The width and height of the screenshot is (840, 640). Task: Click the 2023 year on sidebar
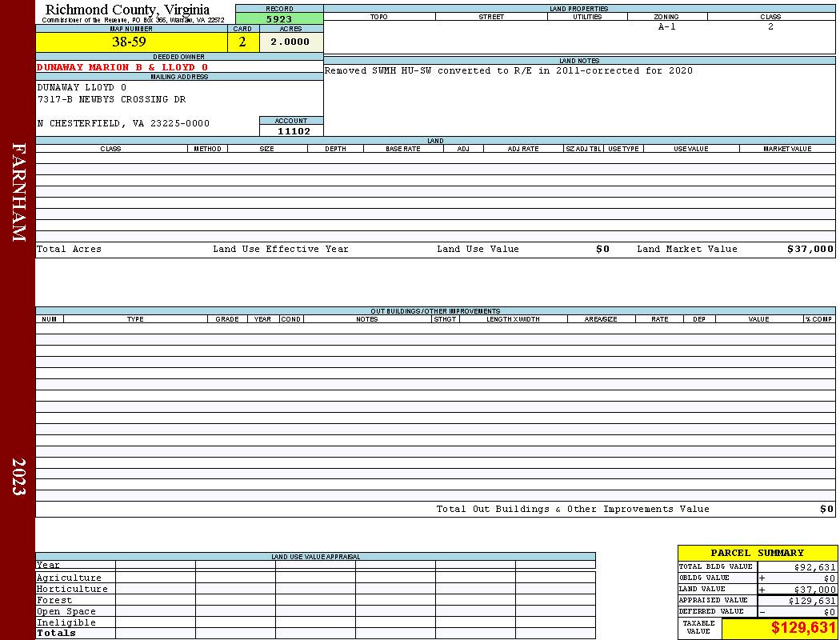pos(18,476)
